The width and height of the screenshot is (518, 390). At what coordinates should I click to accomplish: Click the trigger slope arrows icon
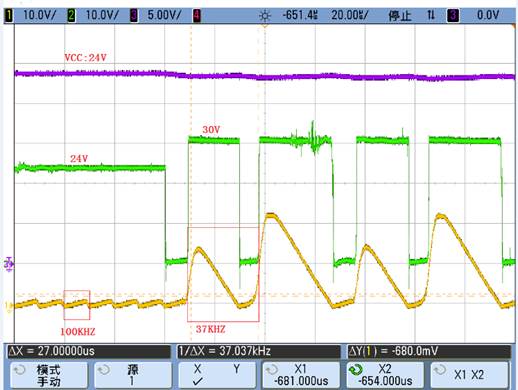(431, 15)
